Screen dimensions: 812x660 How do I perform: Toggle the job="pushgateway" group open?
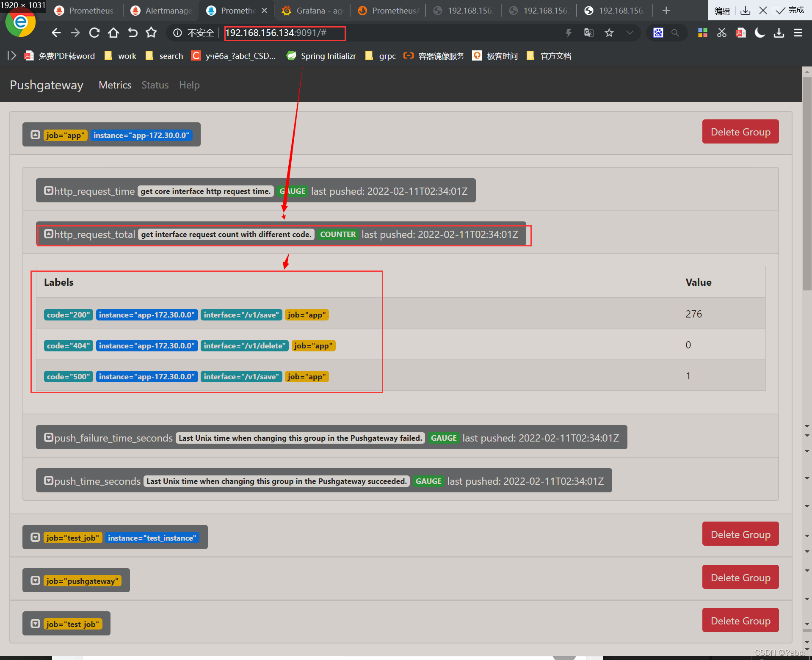(36, 580)
